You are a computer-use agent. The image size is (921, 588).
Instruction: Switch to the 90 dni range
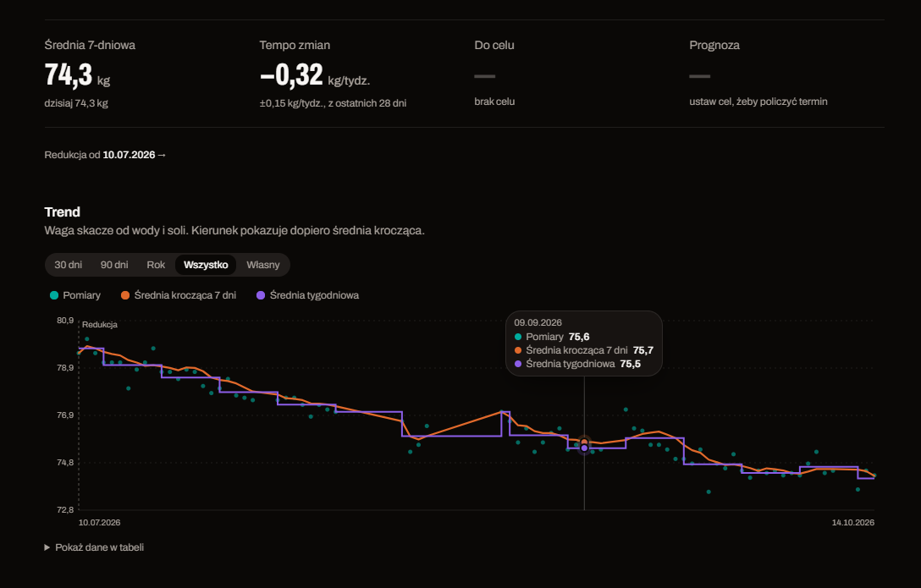(x=114, y=265)
